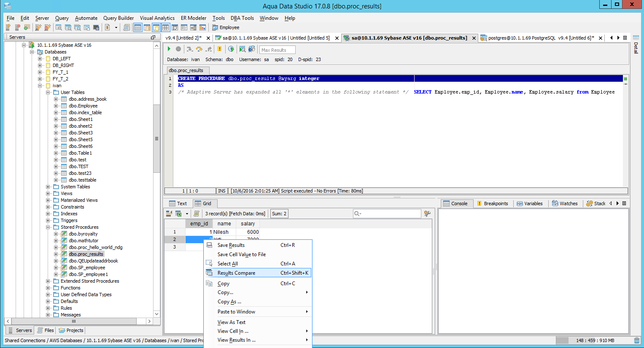Open the DBA Tools menu
This screenshot has width=644, height=348.
tap(242, 18)
